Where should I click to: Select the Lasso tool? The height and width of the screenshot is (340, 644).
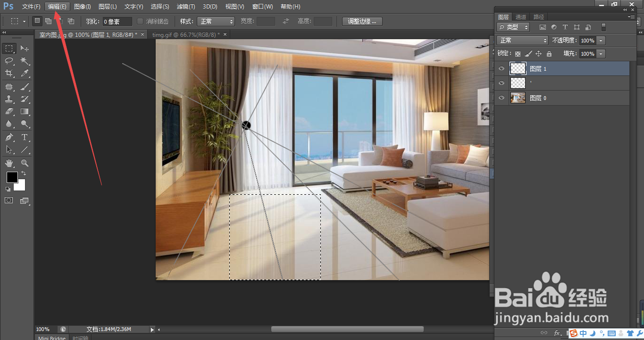point(9,61)
